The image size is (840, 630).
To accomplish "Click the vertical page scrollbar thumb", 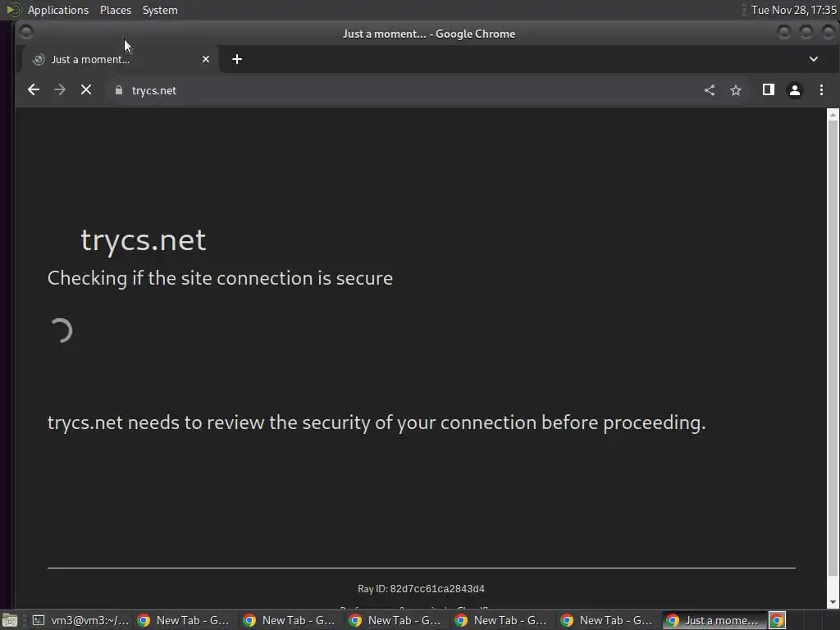I will coord(833,348).
